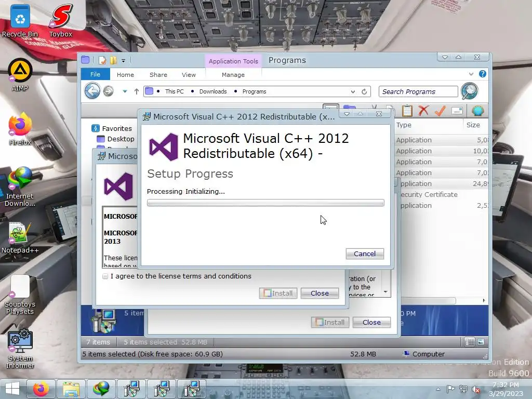
Task: Open Internet Download Manager desktop icon
Action: click(20, 187)
